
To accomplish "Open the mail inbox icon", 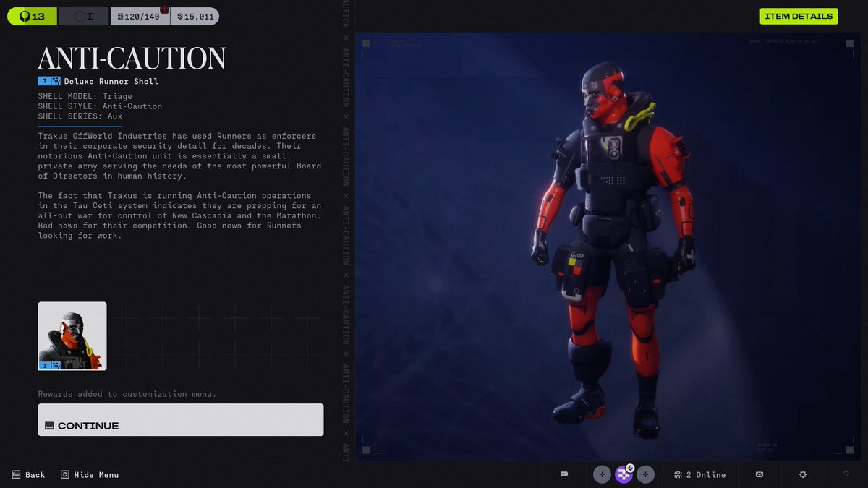I will 759,474.
